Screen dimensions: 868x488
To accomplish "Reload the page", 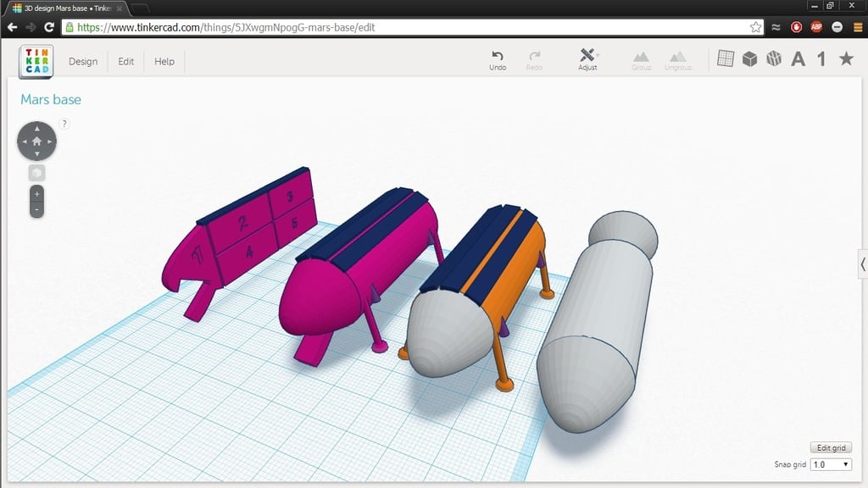I will click(x=48, y=27).
